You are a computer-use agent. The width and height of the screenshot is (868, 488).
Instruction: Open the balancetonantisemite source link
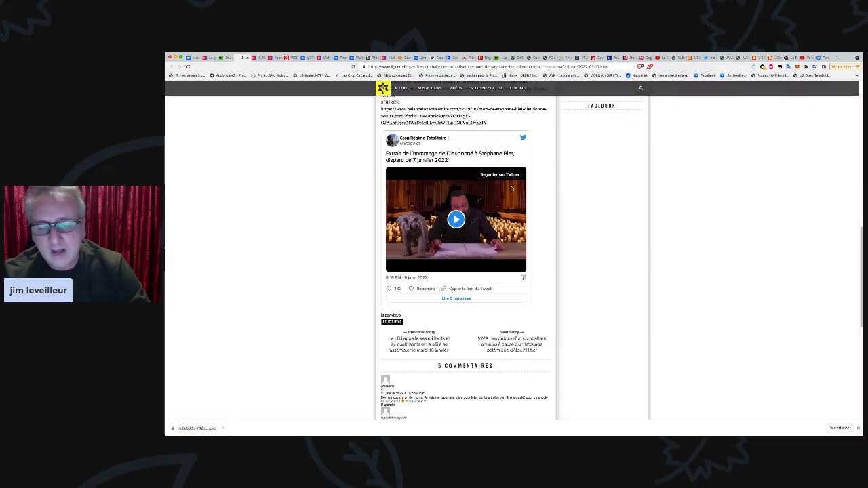click(x=463, y=116)
